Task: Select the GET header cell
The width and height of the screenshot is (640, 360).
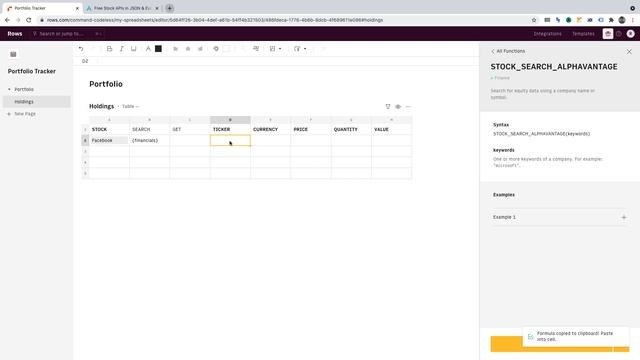Action: point(190,129)
